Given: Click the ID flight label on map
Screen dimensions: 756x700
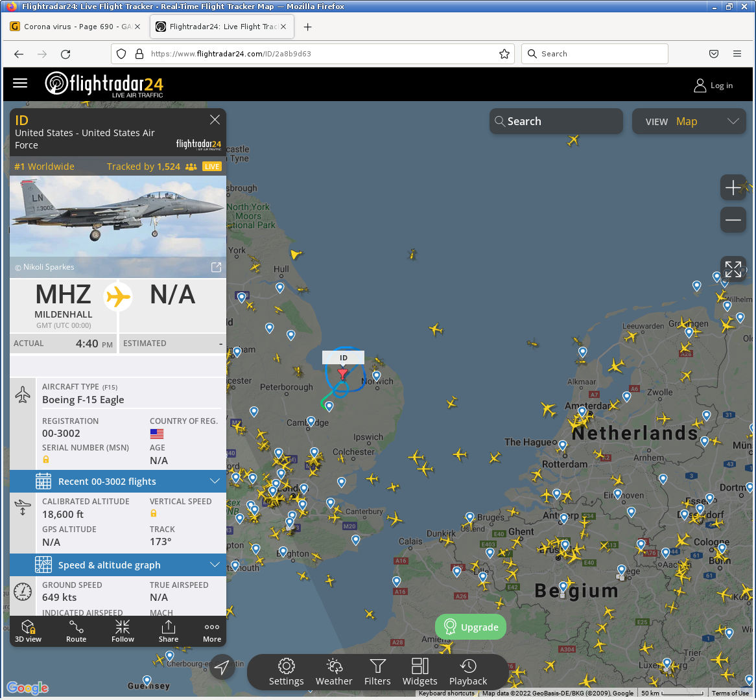Looking at the screenshot, I should pos(343,358).
